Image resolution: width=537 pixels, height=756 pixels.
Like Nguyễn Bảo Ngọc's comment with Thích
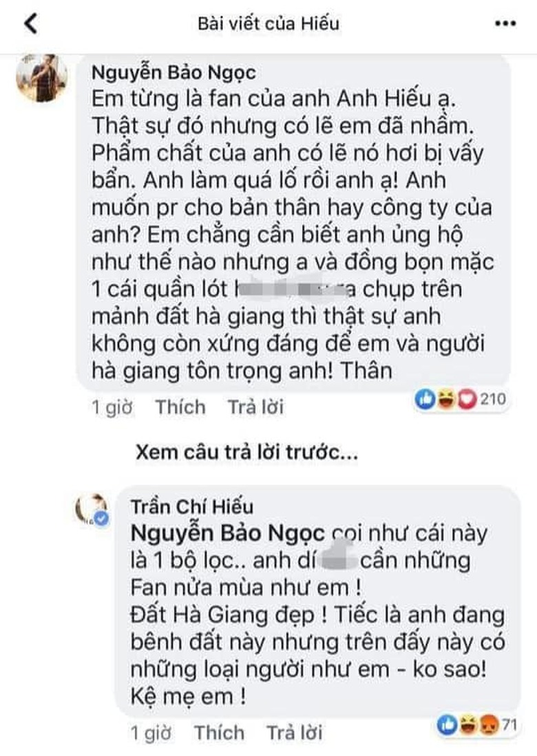[x=180, y=407]
